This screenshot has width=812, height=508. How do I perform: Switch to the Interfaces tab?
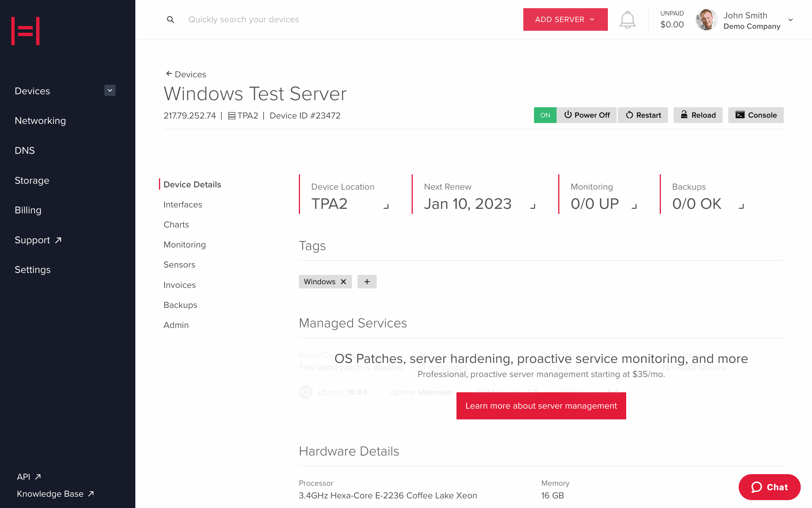183,205
